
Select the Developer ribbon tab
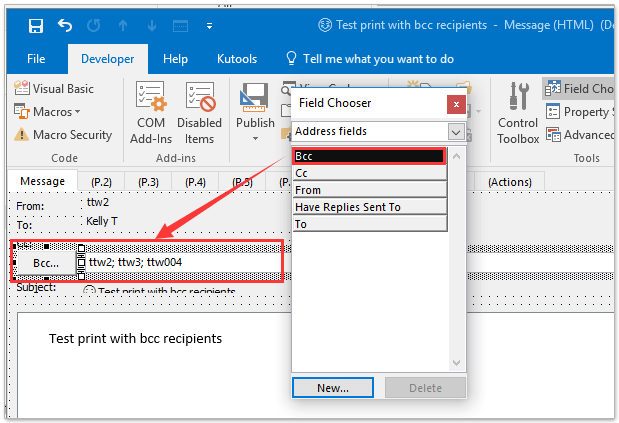point(107,59)
